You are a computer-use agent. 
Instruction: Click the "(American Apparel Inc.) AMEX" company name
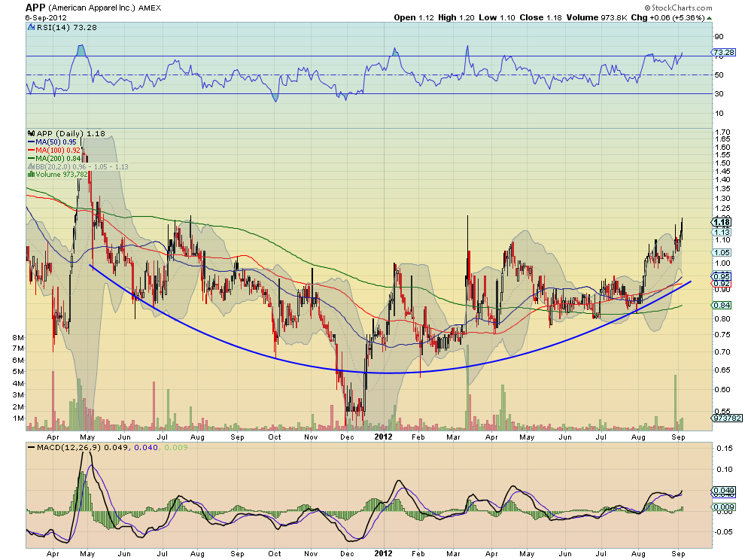pyautogui.click(x=105, y=8)
